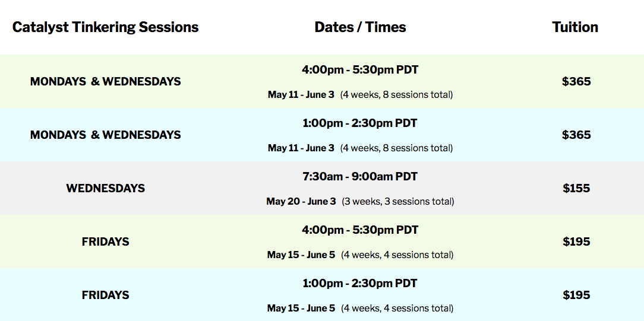
Task: Select Mondays & Wednesdays 4:00pm session label
Action: coord(106,81)
